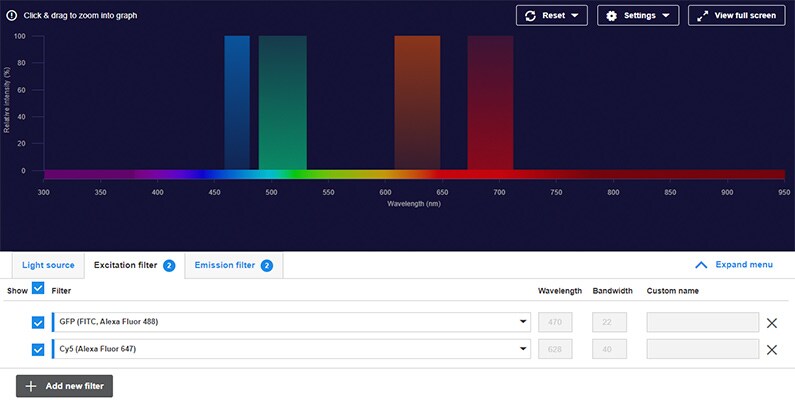Uncheck the GFP filter visibility checkbox

pos(38,322)
